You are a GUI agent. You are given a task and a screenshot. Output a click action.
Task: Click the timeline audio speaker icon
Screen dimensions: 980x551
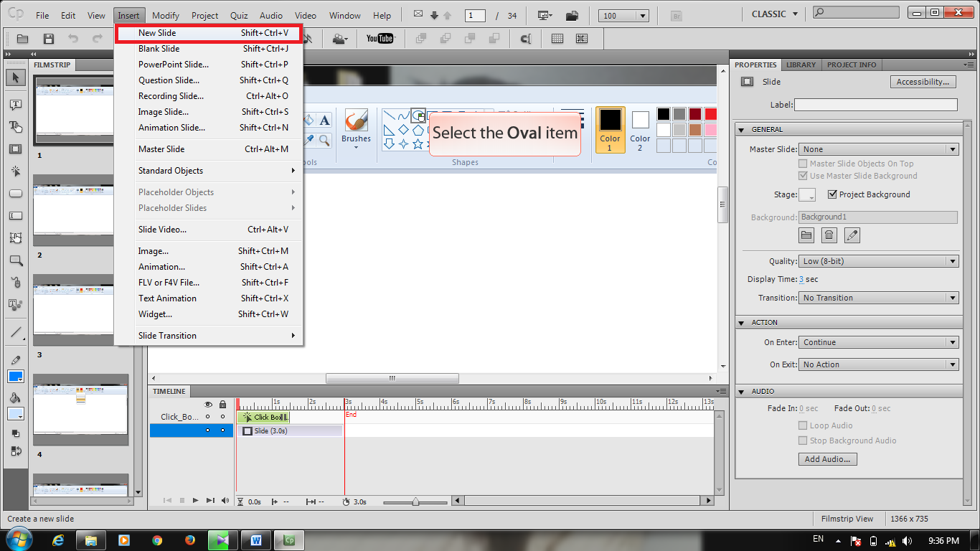(225, 501)
